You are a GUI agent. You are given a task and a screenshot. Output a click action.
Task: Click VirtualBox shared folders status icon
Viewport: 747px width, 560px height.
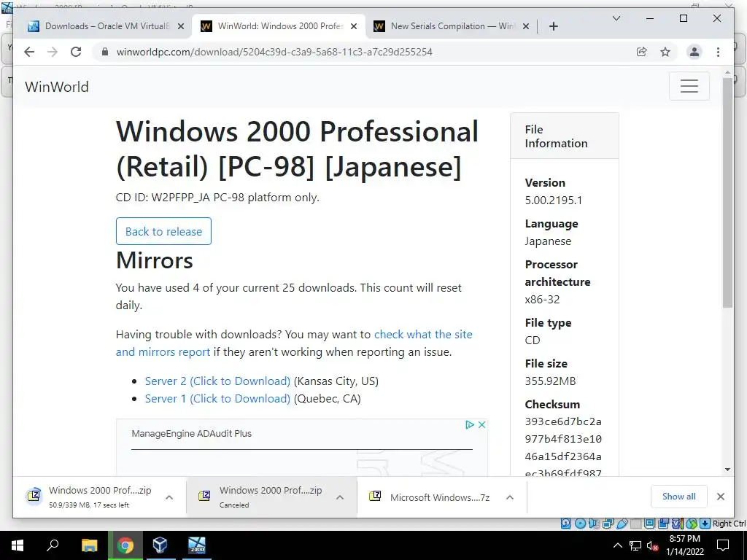pyautogui.click(x=635, y=524)
